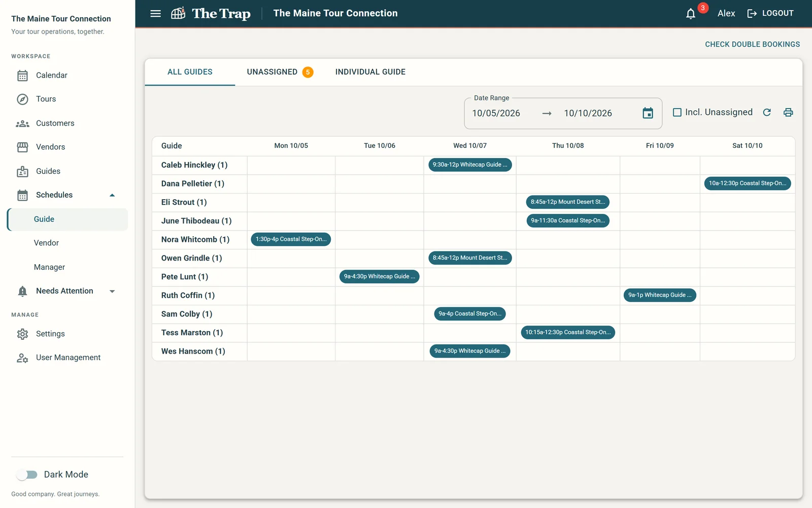
Task: Switch to the All Guides tab
Action: [x=190, y=72]
